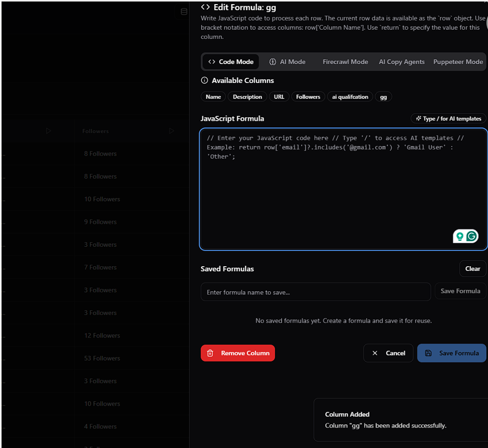Insert the Followers column chip
Screen dimensions: 488x448
tap(308, 97)
